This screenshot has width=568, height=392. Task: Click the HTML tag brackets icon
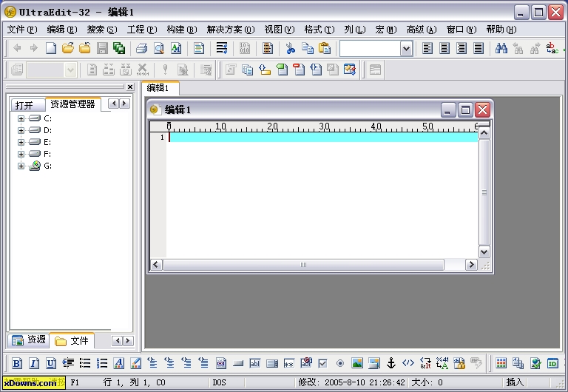click(x=408, y=363)
